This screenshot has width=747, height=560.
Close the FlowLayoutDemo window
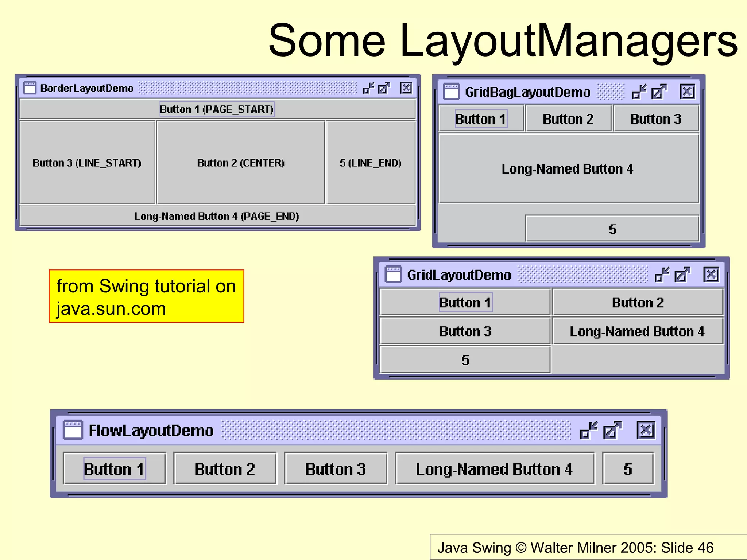coord(646,430)
